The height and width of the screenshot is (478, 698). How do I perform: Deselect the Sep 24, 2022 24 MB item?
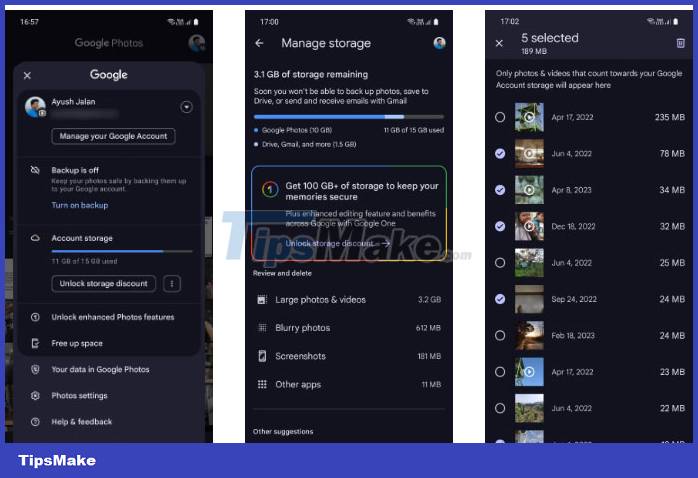500,299
